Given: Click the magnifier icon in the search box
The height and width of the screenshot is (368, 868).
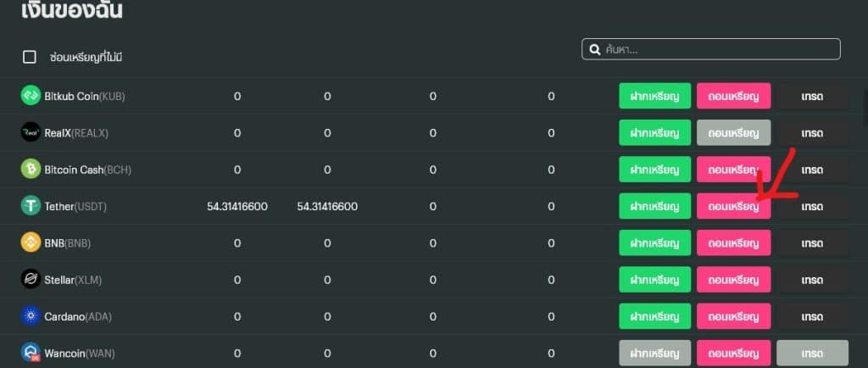Looking at the screenshot, I should [x=595, y=50].
